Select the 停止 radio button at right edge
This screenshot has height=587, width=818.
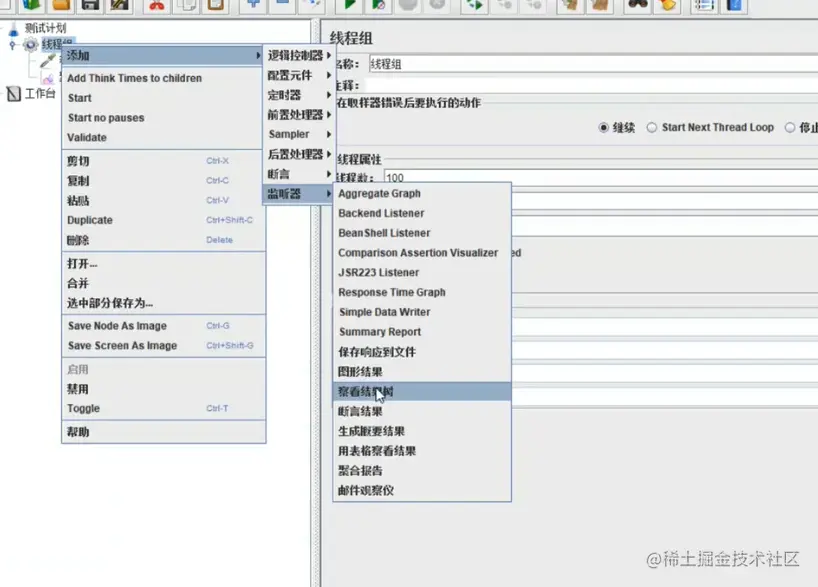[x=790, y=127]
